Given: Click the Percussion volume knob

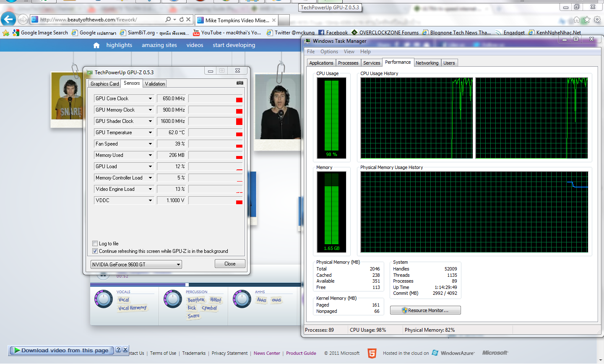Looking at the screenshot, I should click(173, 299).
